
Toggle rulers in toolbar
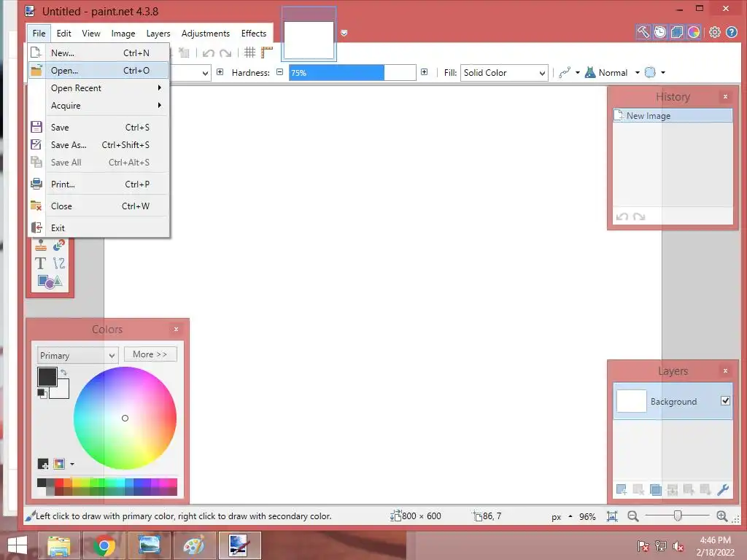click(267, 52)
